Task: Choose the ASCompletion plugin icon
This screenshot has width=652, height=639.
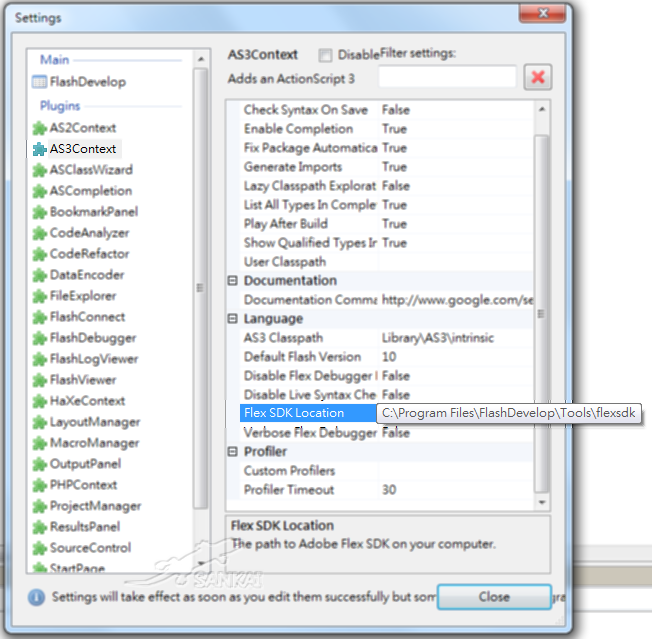Action: pos(40,191)
